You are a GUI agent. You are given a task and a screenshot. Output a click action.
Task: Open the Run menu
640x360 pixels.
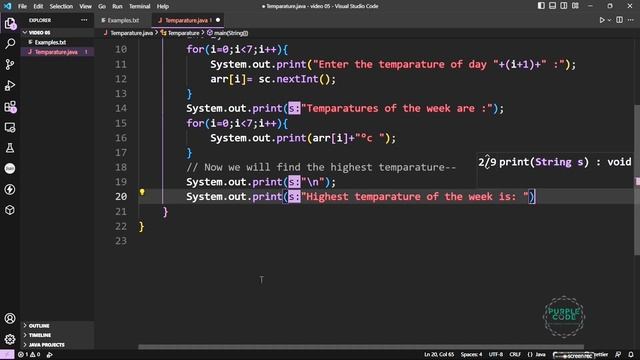[x=117, y=6]
